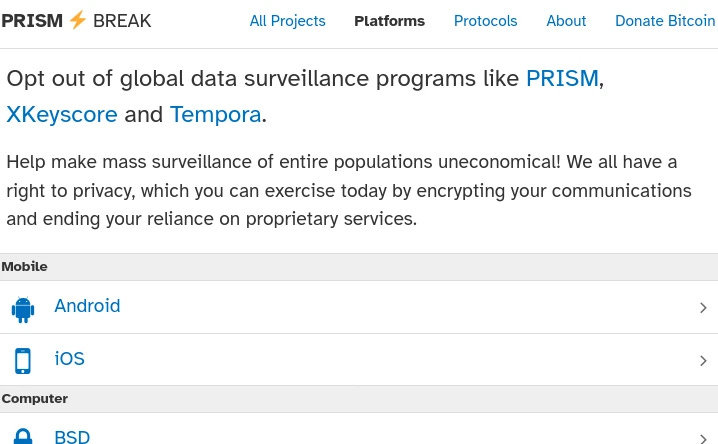Click the BSD lock icon
Screen dimensions: 718x444
[x=23, y=436]
